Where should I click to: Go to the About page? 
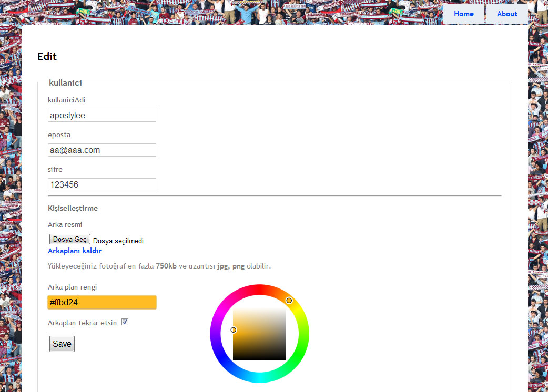(506, 14)
